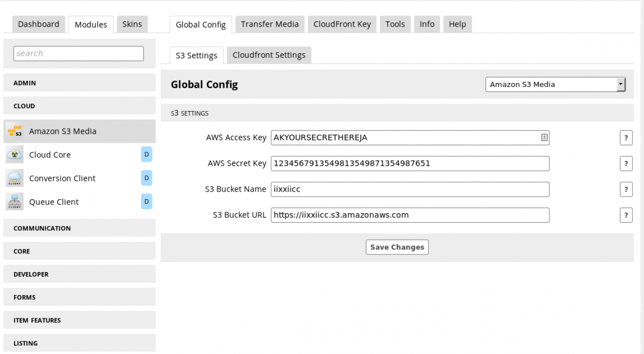Expand the COMMUNICATION module category
644x354 pixels.
click(x=79, y=228)
